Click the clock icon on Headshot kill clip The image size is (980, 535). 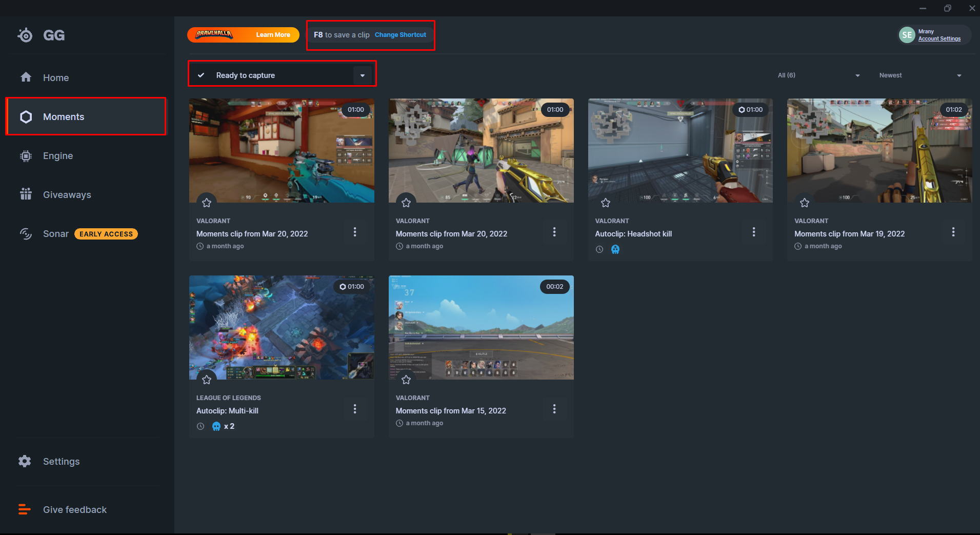pyautogui.click(x=599, y=249)
